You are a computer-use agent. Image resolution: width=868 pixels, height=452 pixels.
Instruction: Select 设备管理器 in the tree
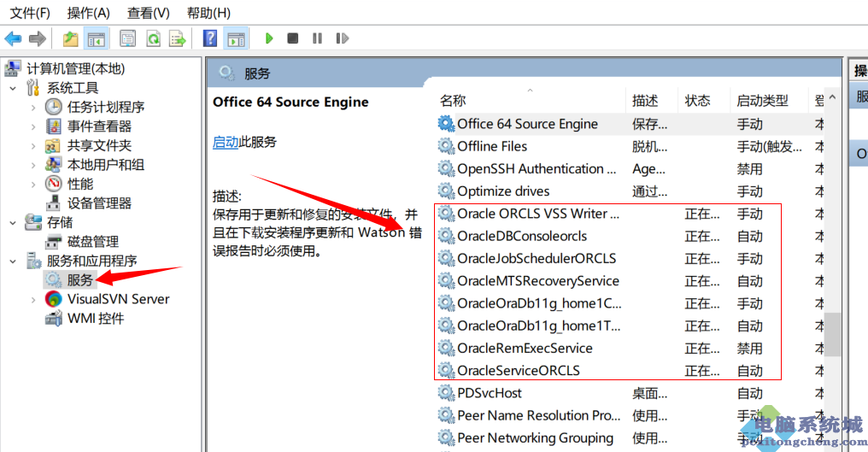(x=99, y=203)
